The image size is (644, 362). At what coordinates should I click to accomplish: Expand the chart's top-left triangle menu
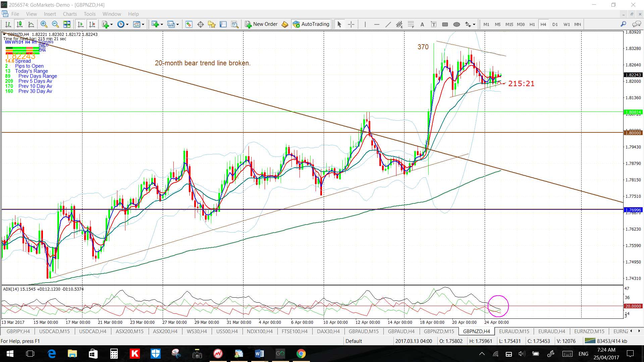[4, 34]
